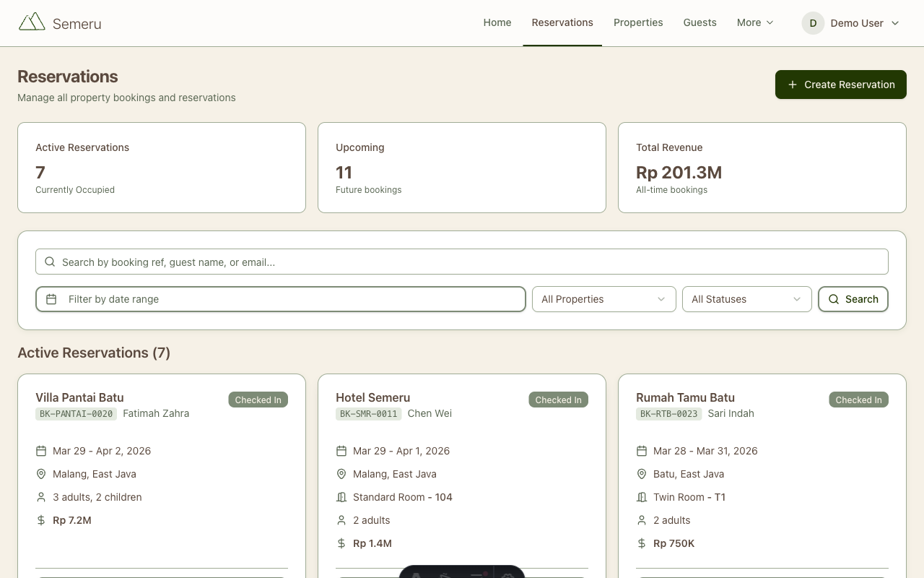
Task: Click the dollar icon beside Rp 1.4M
Action: coord(341,543)
